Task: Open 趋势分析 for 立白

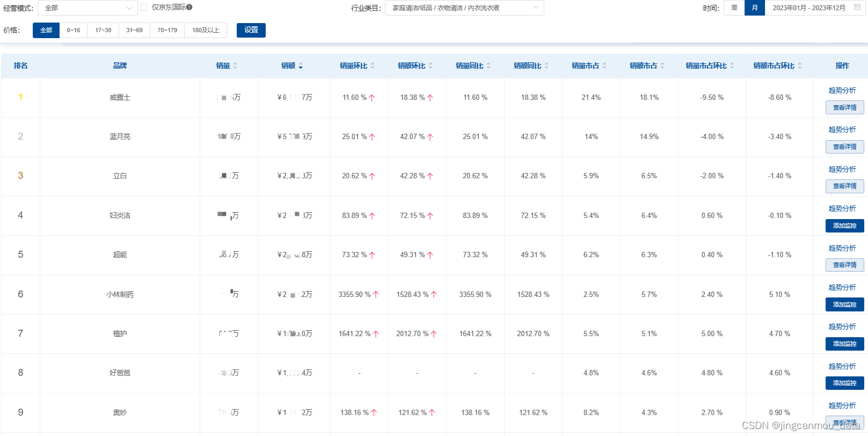Action: coord(842,169)
